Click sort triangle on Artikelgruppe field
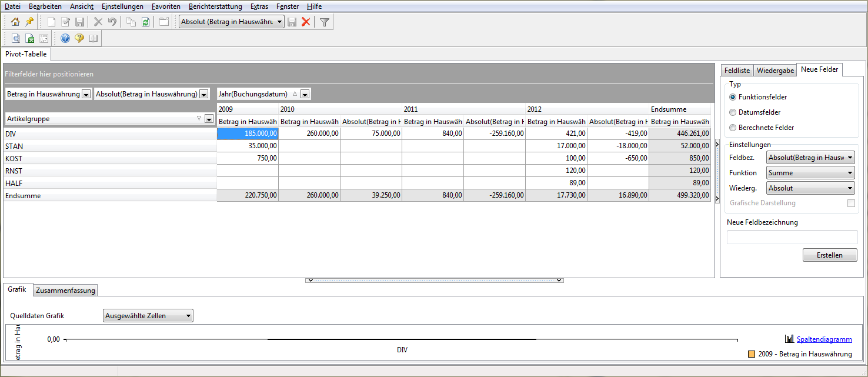Screen dimensions: 868x377 [x=199, y=119]
